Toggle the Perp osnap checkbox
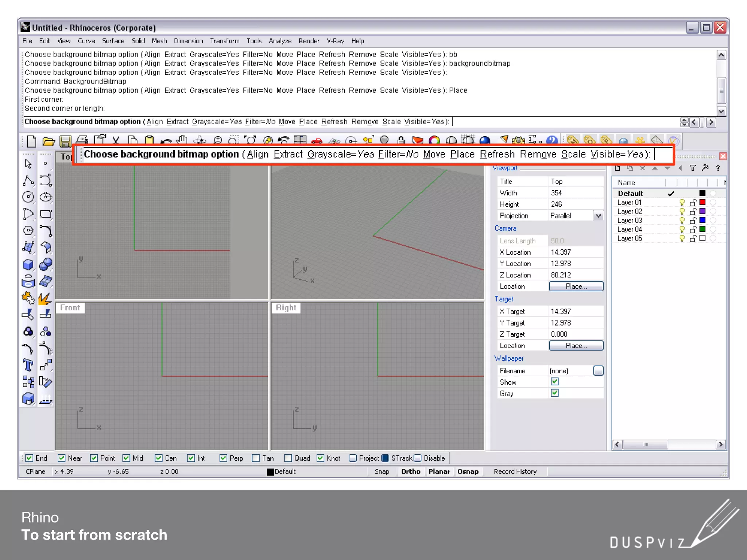The height and width of the screenshot is (560, 747). 223,458
